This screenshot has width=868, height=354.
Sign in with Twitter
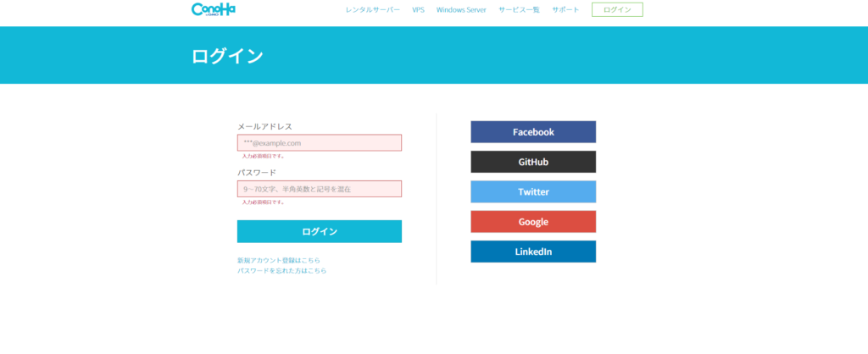click(x=533, y=192)
